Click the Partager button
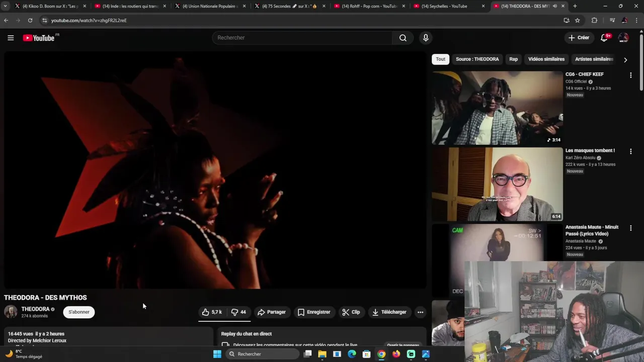 [272, 312]
